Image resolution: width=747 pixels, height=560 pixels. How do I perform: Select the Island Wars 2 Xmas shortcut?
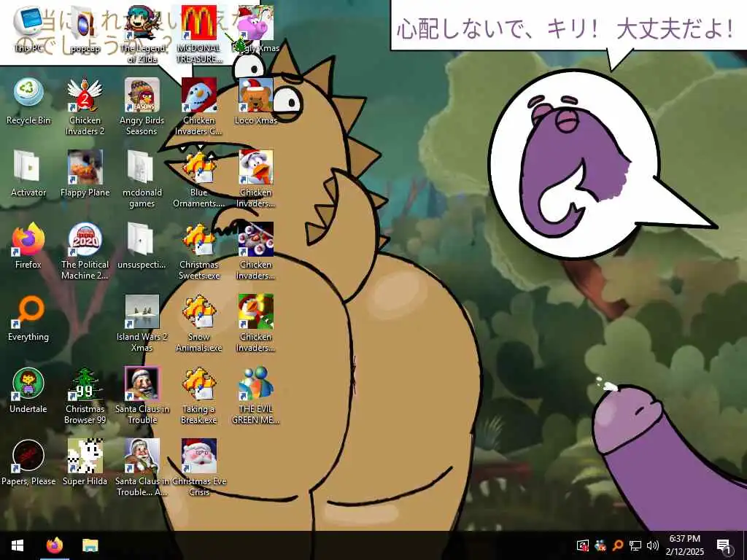tap(142, 324)
